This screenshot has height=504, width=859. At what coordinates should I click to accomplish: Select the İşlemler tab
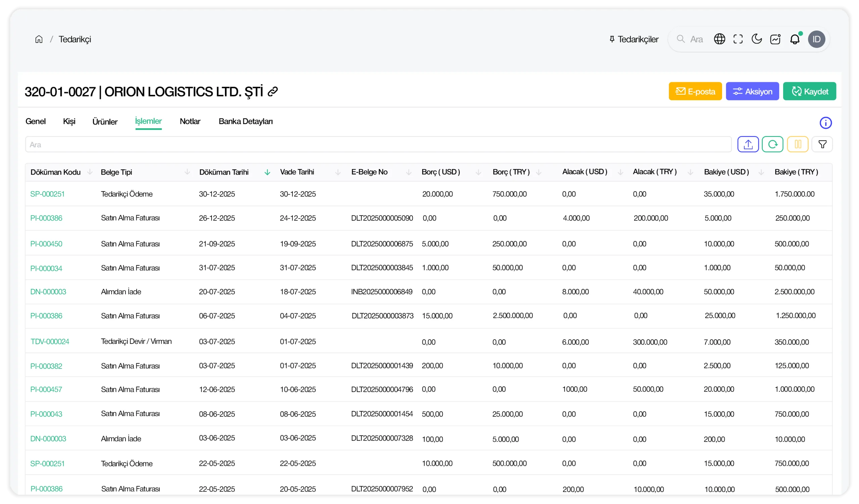pyautogui.click(x=148, y=121)
